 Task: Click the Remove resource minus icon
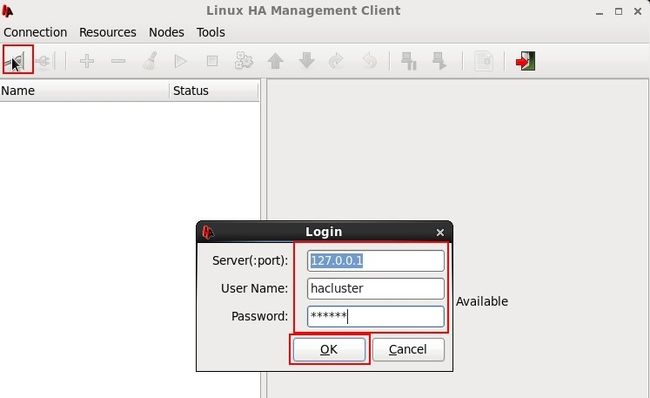(118, 61)
